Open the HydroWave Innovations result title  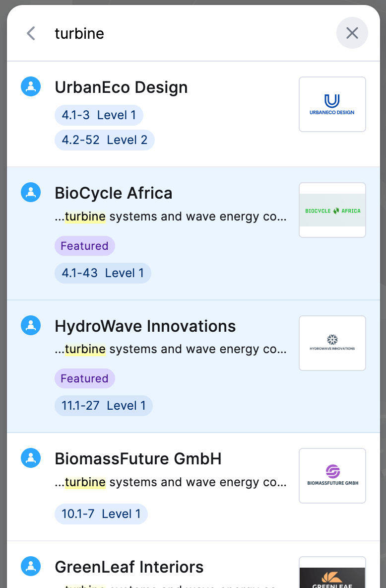pyautogui.click(x=145, y=326)
